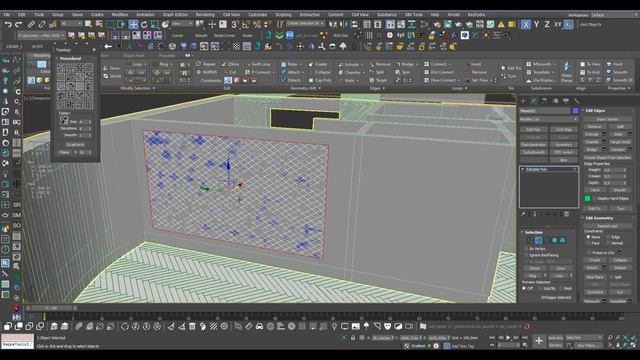Viewport: 640px width, 360px height.
Task: Click the ribbon Cut tool
Action: tap(230, 72)
